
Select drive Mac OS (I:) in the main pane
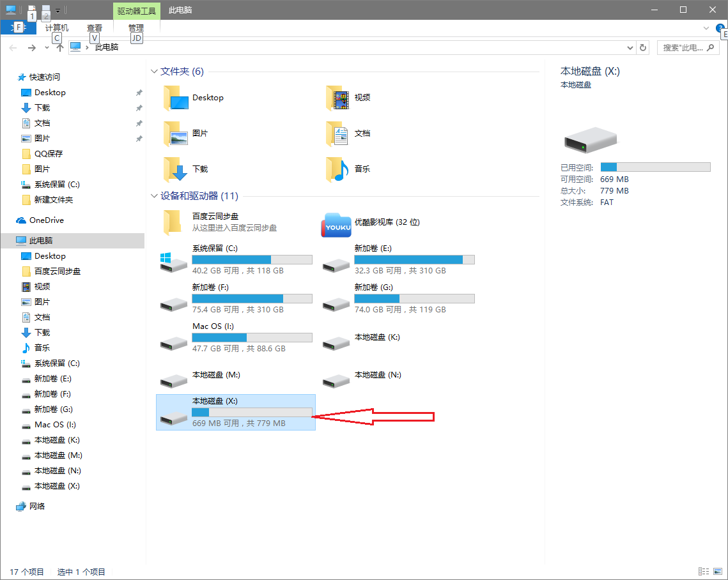236,337
